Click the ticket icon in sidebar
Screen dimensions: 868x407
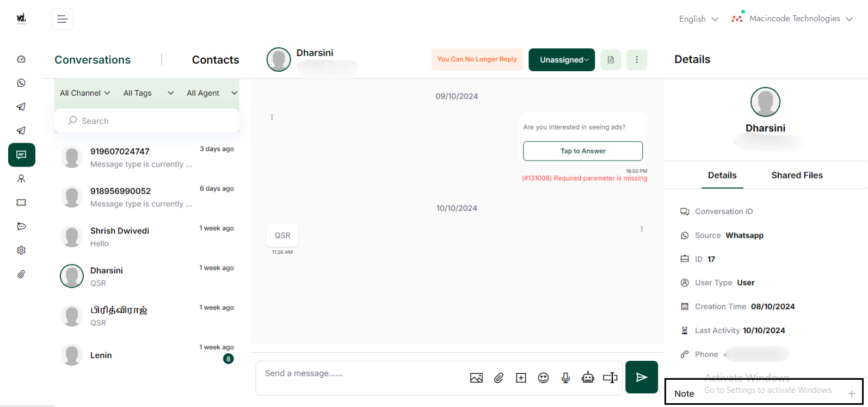pyautogui.click(x=21, y=202)
